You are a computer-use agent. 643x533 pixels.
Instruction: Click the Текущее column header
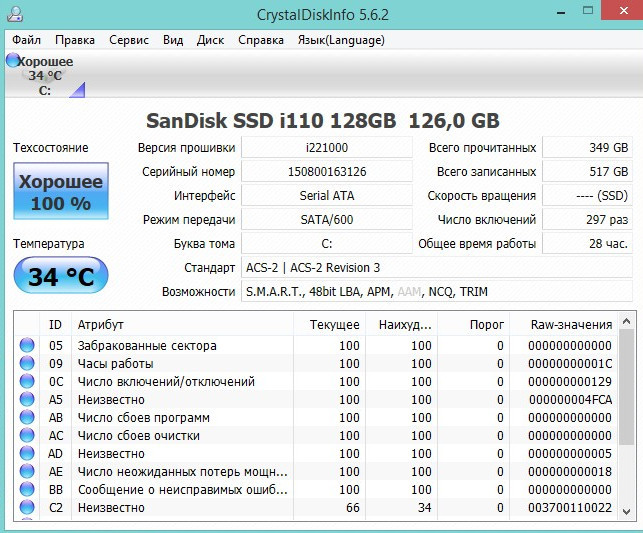click(330, 324)
